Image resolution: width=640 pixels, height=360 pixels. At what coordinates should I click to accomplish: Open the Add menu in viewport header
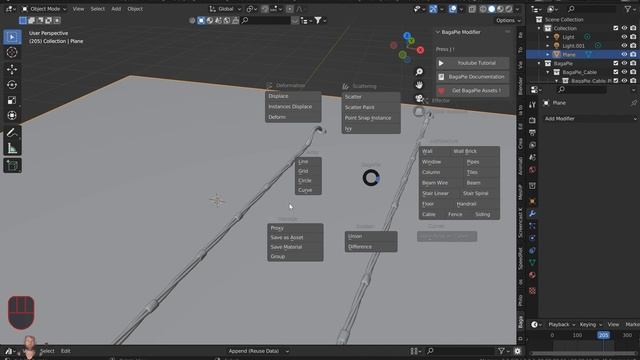116,9
